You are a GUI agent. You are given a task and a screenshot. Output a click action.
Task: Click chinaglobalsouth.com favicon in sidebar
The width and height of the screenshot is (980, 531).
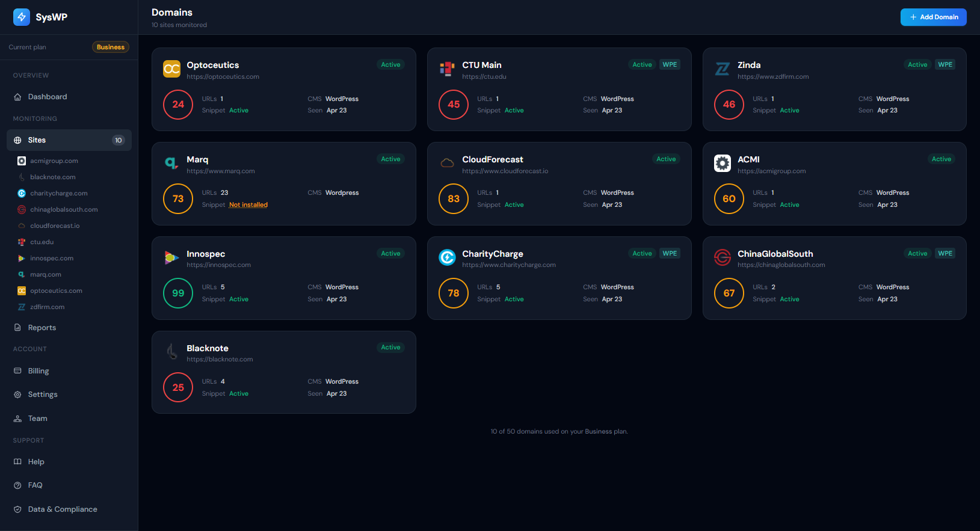click(x=22, y=210)
